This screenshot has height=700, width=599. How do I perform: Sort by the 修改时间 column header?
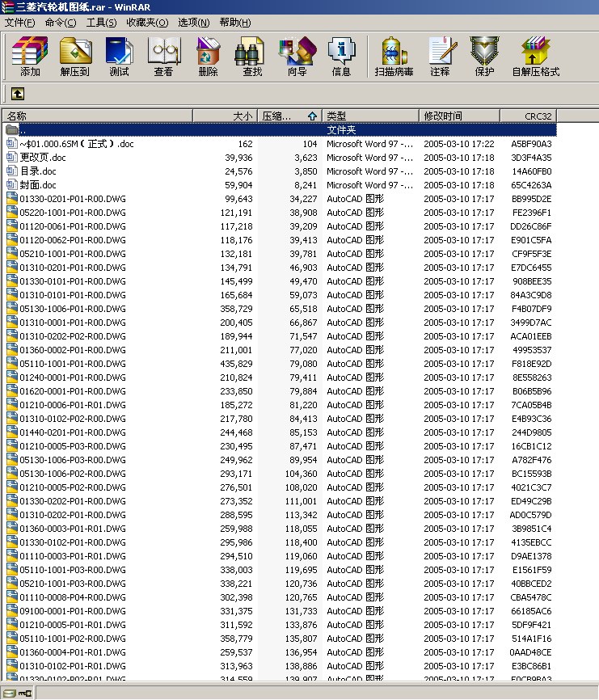coord(459,116)
